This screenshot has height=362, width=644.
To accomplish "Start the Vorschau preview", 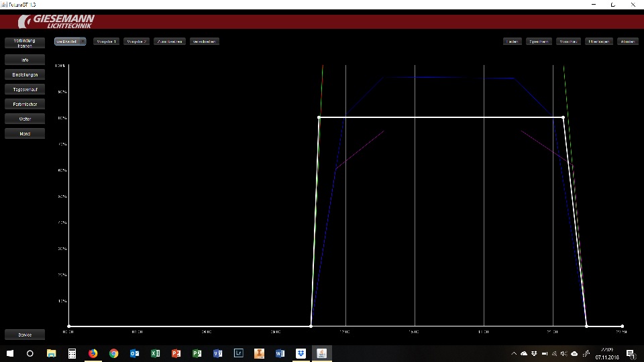I will (x=568, y=42).
